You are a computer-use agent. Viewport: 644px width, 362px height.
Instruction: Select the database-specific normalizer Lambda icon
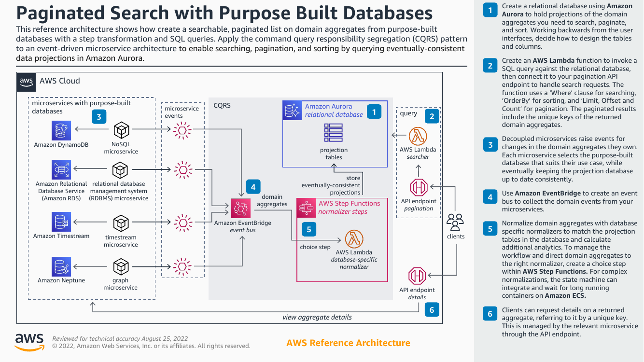coord(354,238)
